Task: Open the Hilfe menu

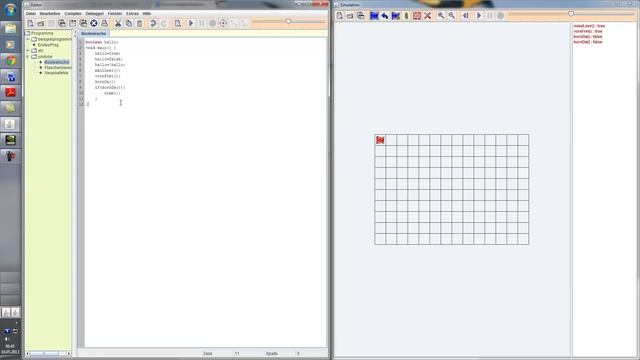Action: [147, 13]
